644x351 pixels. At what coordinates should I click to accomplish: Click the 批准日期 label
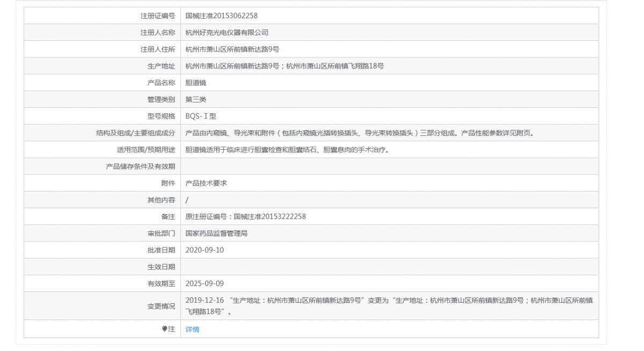coord(162,250)
